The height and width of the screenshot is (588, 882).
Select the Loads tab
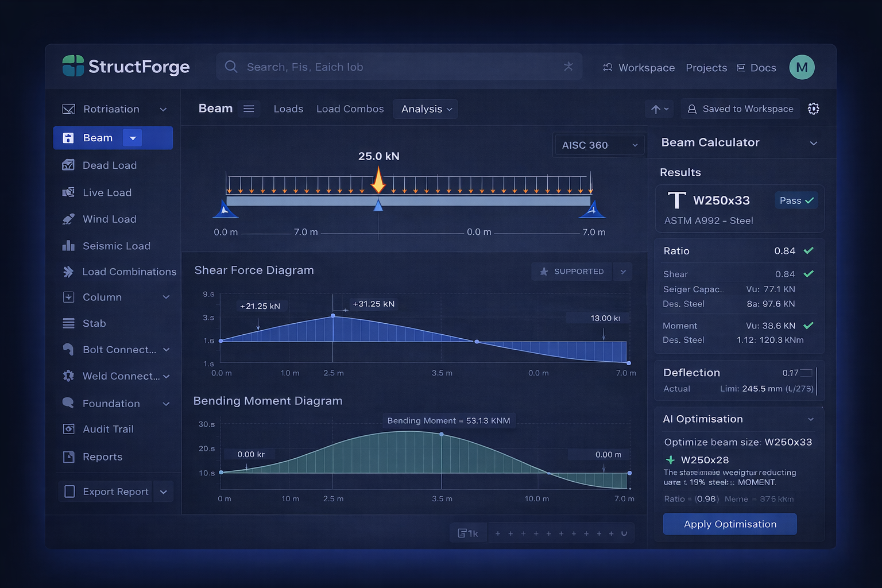pyautogui.click(x=288, y=109)
